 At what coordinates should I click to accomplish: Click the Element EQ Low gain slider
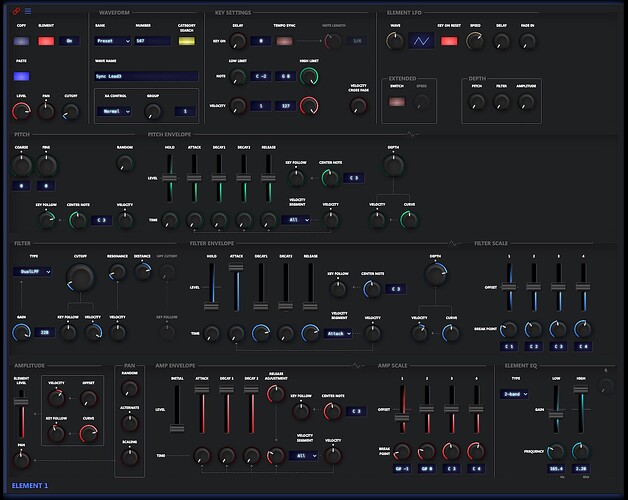click(556, 409)
